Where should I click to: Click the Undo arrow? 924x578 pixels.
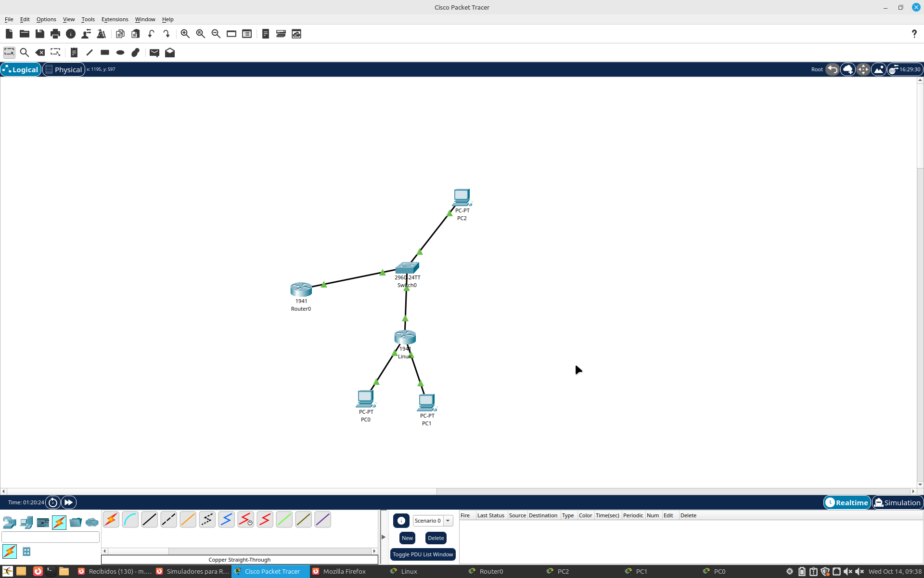tap(151, 34)
